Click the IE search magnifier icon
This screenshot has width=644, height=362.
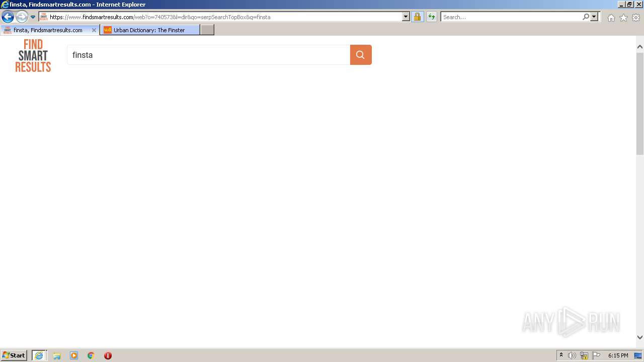click(x=586, y=17)
